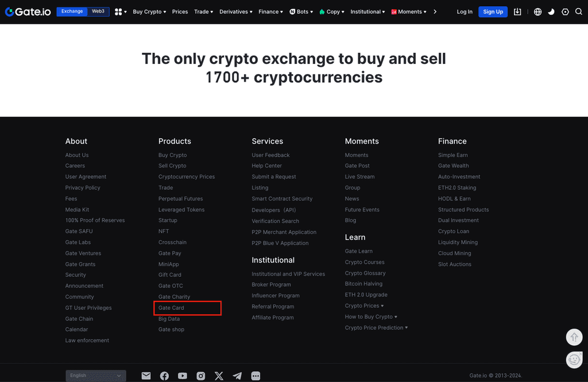
Task: Open the search magnifier icon
Action: (x=579, y=11)
